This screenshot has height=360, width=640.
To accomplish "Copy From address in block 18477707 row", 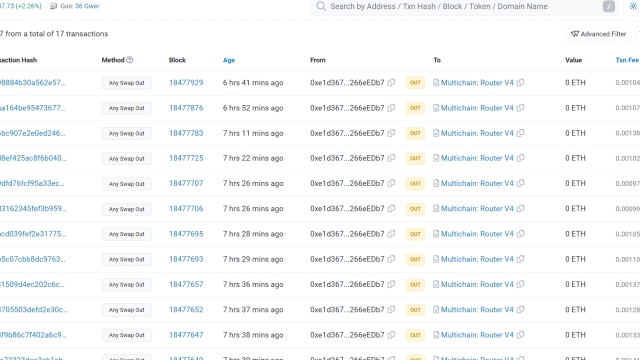I will point(391,183).
